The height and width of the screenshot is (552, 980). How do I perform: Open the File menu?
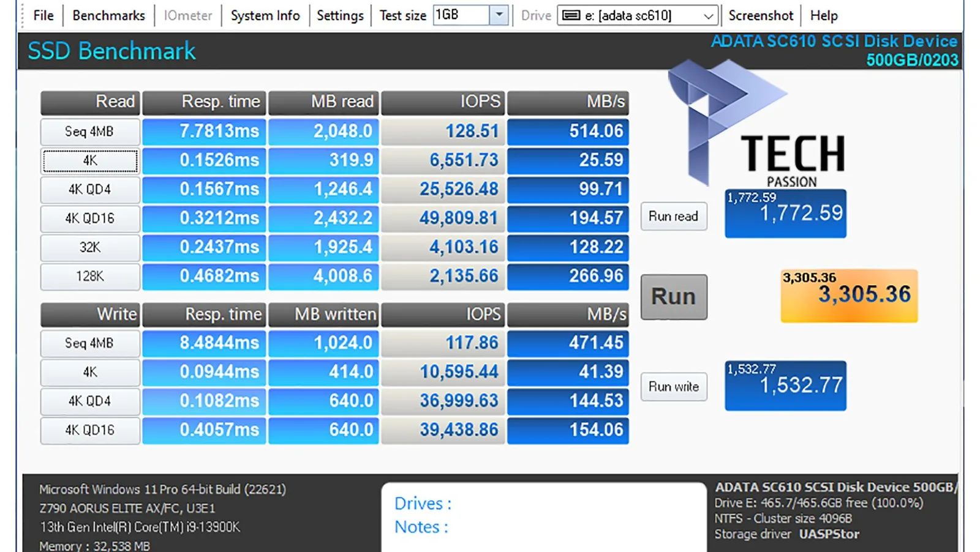click(43, 15)
